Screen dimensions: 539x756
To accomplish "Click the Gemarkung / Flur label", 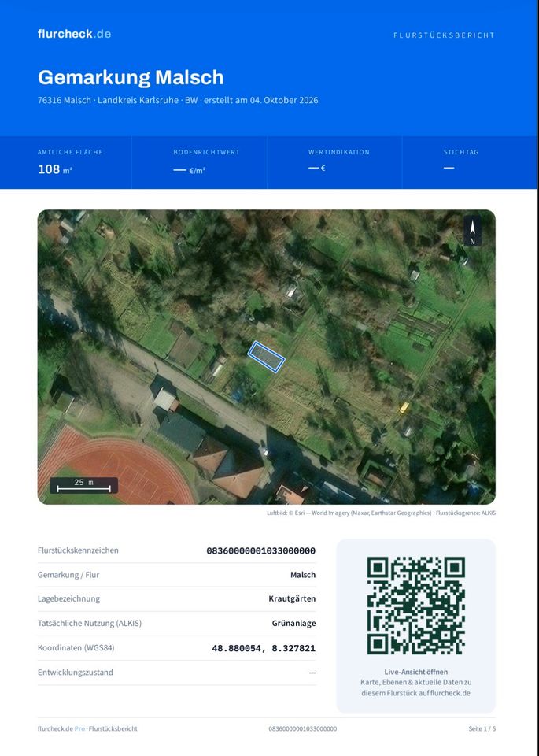I will tap(68, 575).
